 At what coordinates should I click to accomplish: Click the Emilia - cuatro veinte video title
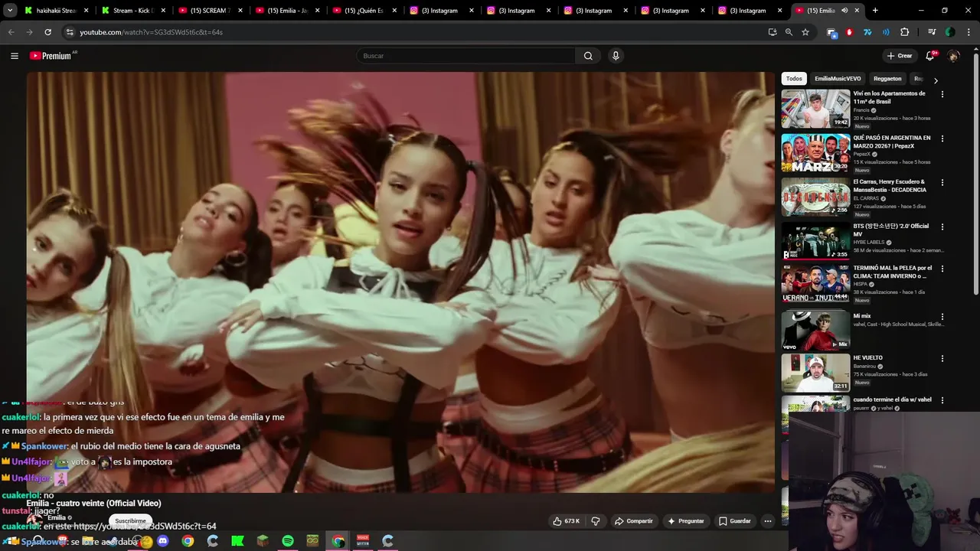pos(94,504)
